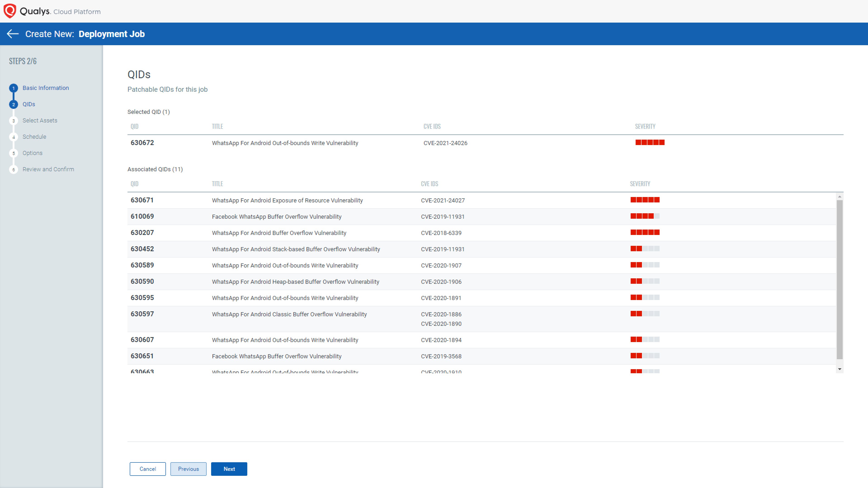Click CVE-2020-1890 cell

point(441,324)
